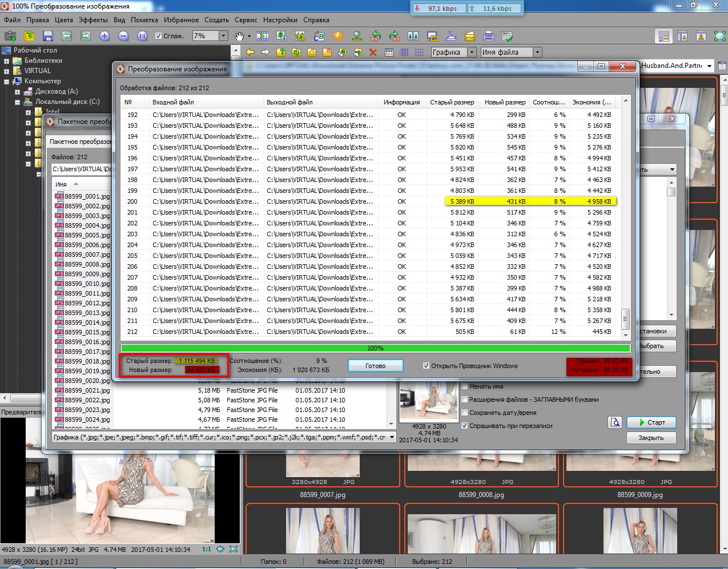Open the Имя файла sort dropdown
This screenshot has height=569, width=728.
537,52
